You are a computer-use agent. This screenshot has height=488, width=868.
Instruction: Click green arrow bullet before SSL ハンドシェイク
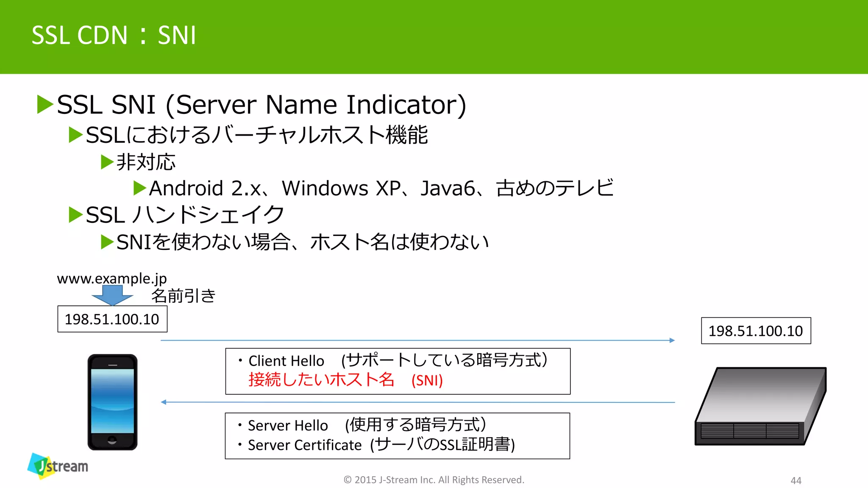pyautogui.click(x=75, y=215)
